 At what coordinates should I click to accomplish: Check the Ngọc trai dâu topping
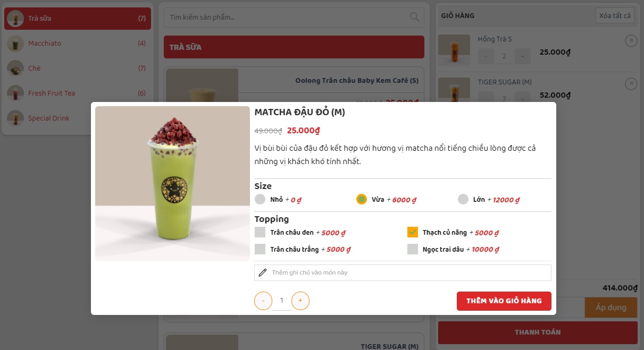point(413,249)
